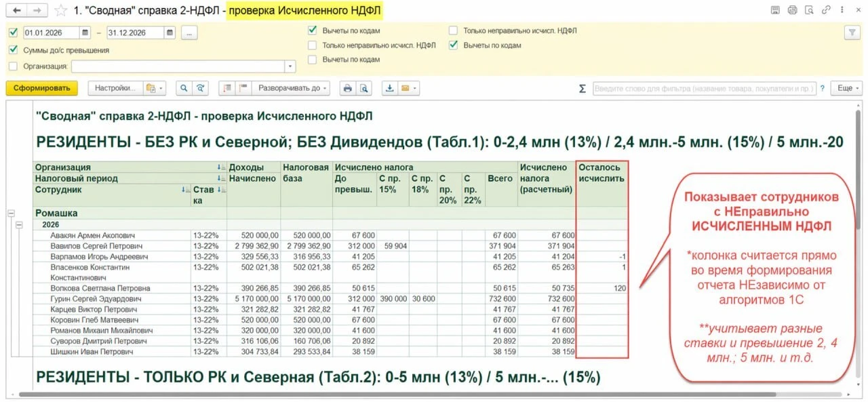Sort by Ставка column arrow icon
868x402 pixels.
pos(220,190)
